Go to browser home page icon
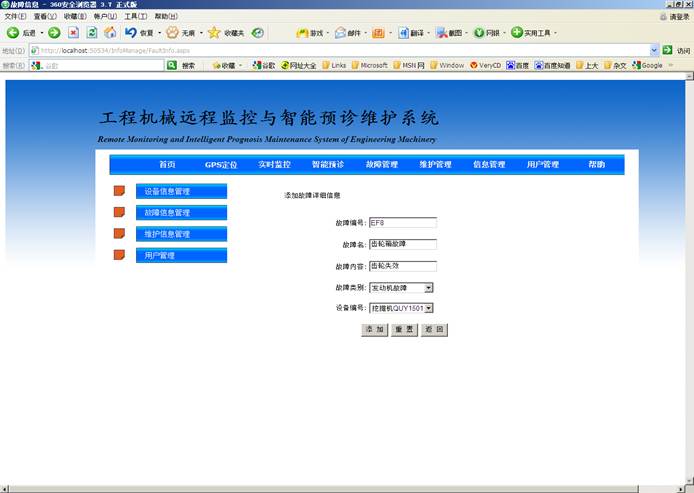694x493 pixels. point(110,33)
